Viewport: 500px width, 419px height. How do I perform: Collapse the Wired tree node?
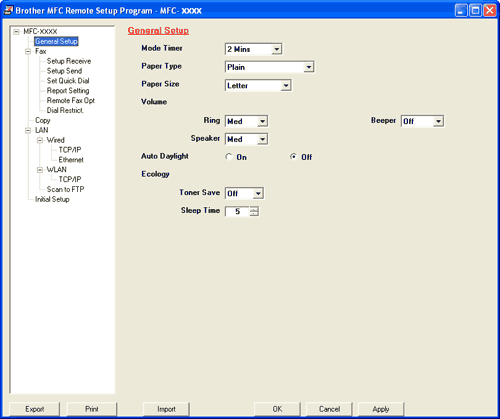(40, 140)
